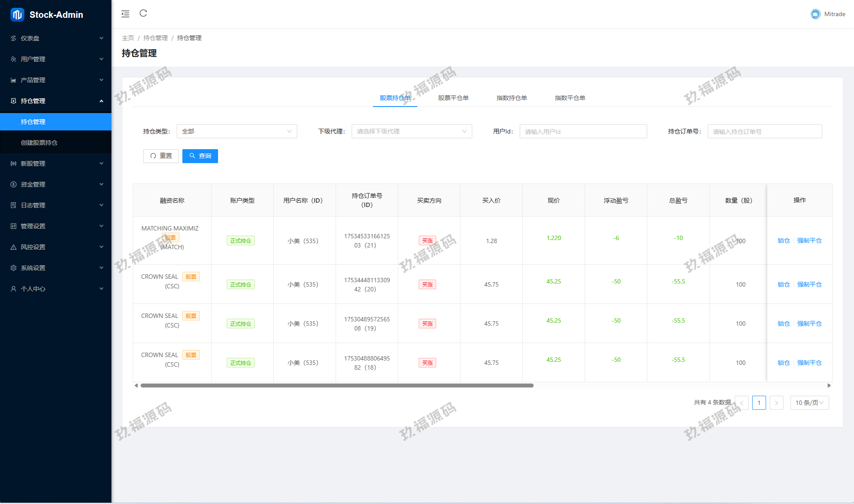
Task: Open the 10 条/页 page size dropdown
Action: (809, 403)
